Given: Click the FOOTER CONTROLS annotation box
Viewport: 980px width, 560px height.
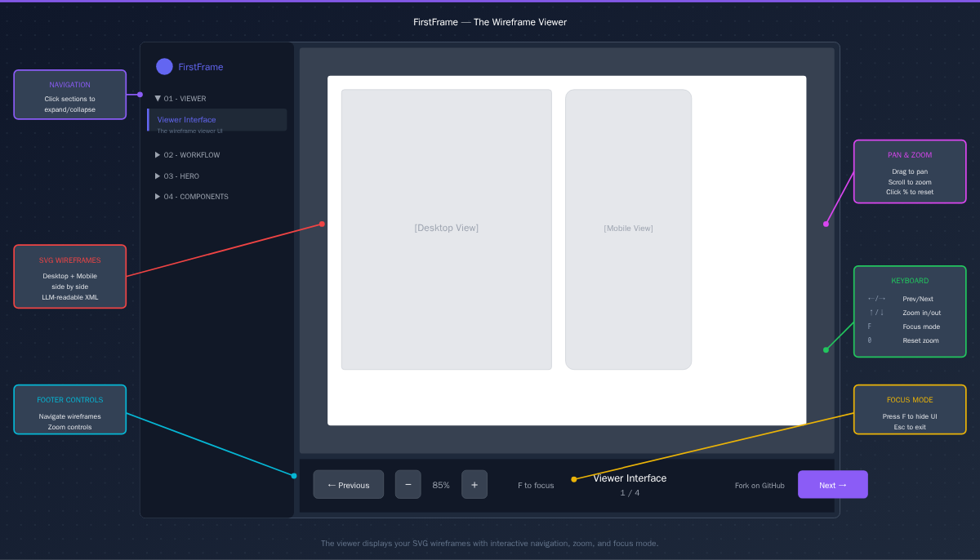Looking at the screenshot, I should click(70, 410).
